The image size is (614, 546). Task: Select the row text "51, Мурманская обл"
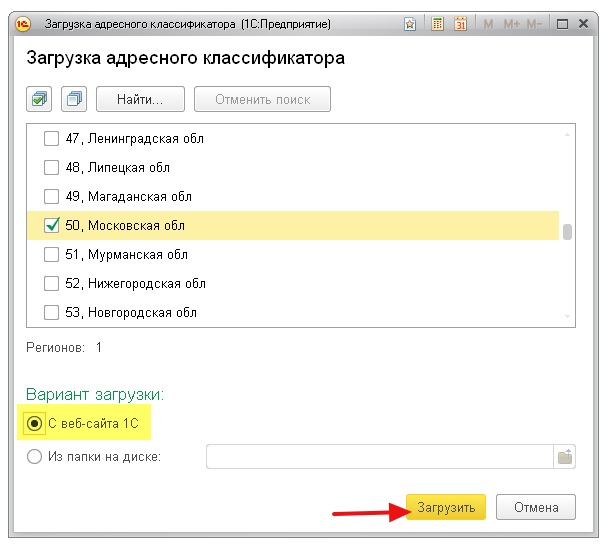coord(126,254)
